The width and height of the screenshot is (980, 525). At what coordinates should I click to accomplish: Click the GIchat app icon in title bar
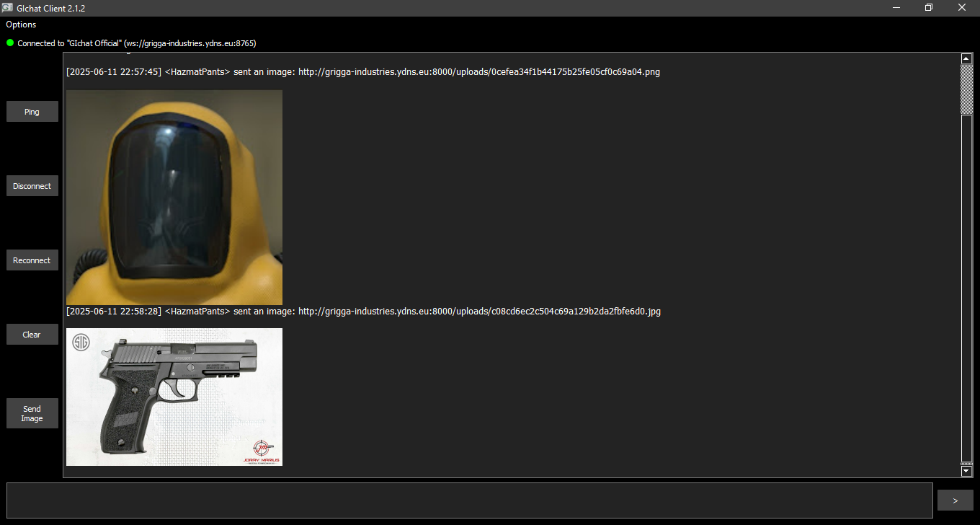click(7, 8)
